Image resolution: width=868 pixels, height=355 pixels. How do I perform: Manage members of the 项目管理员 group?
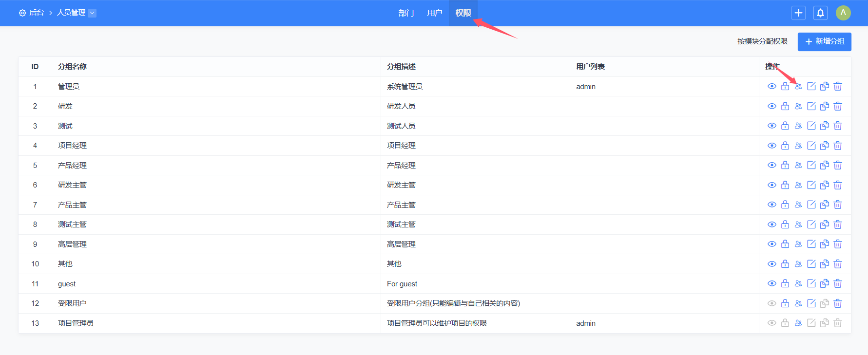pyautogui.click(x=798, y=323)
